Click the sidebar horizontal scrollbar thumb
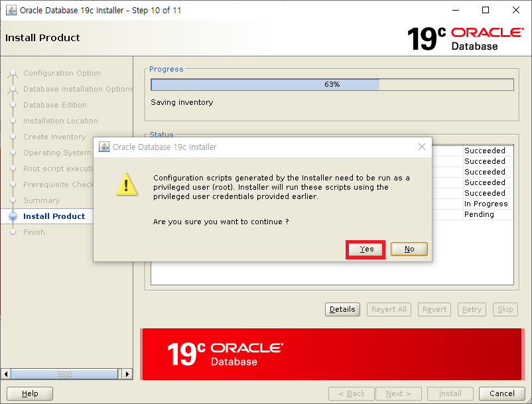Image resolution: width=532 pixels, height=404 pixels. click(64, 374)
